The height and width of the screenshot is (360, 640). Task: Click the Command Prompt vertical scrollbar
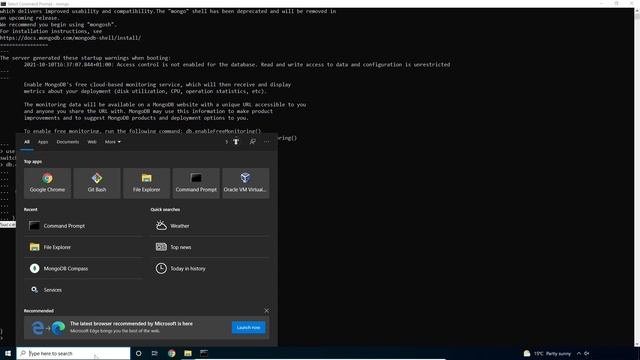(637, 177)
